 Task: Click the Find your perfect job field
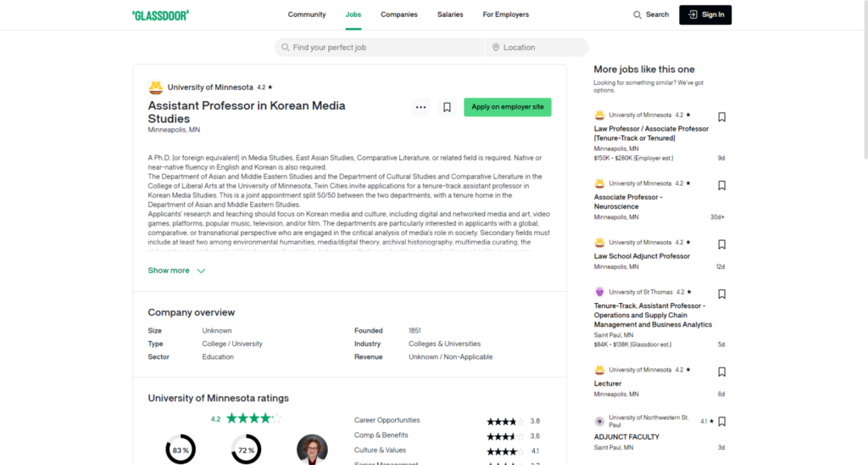[379, 48]
